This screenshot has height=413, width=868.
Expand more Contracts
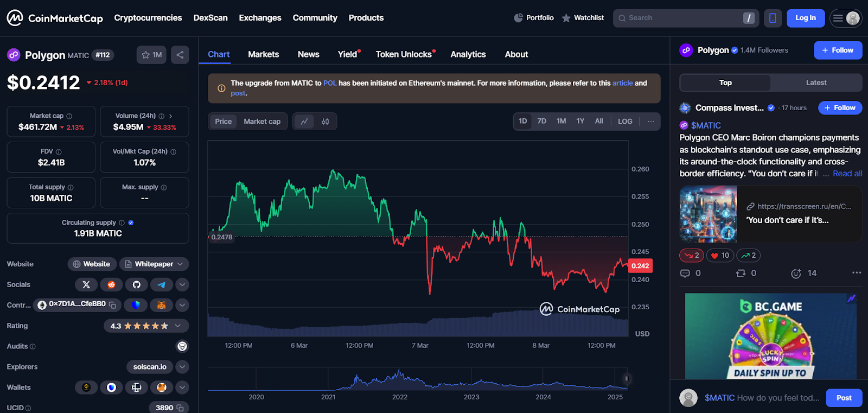coord(182,305)
